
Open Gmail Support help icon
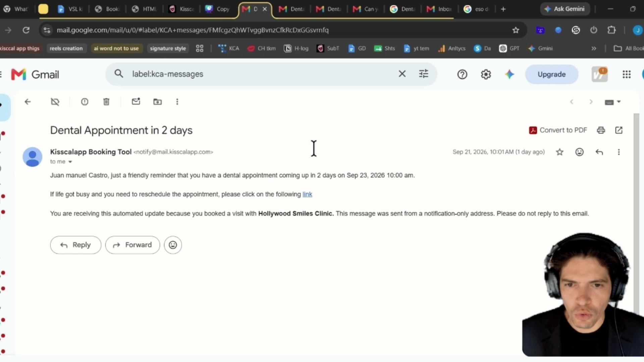click(462, 74)
